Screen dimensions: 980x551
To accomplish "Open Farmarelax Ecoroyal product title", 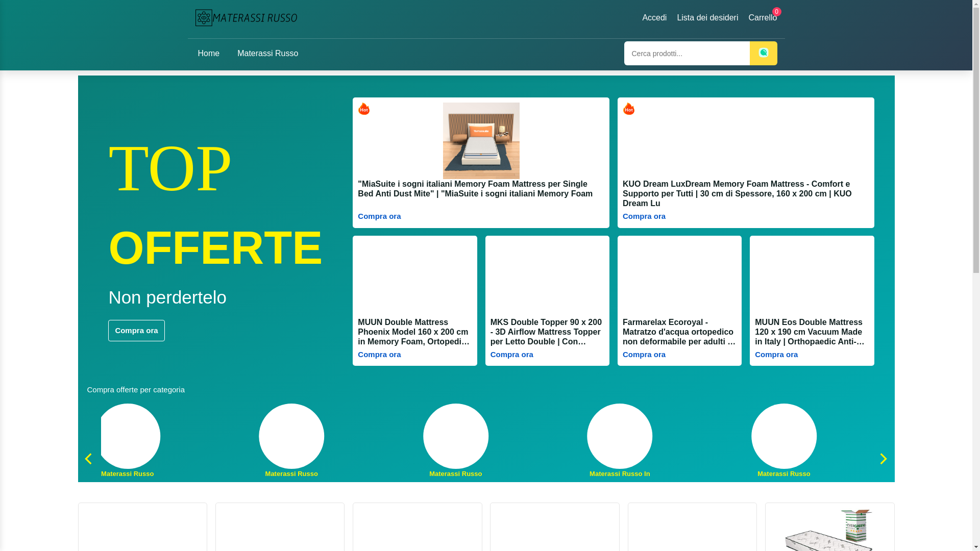I will tap(679, 332).
